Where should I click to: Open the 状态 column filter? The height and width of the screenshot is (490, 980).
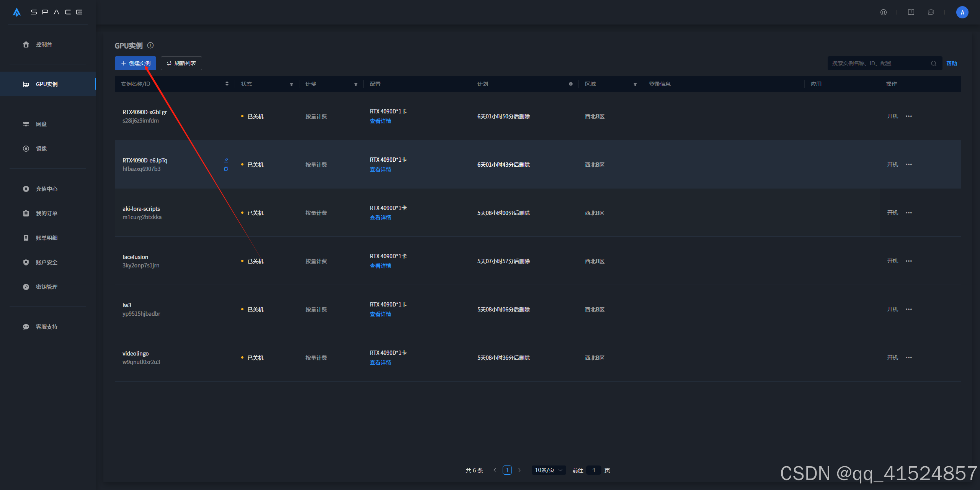[291, 84]
